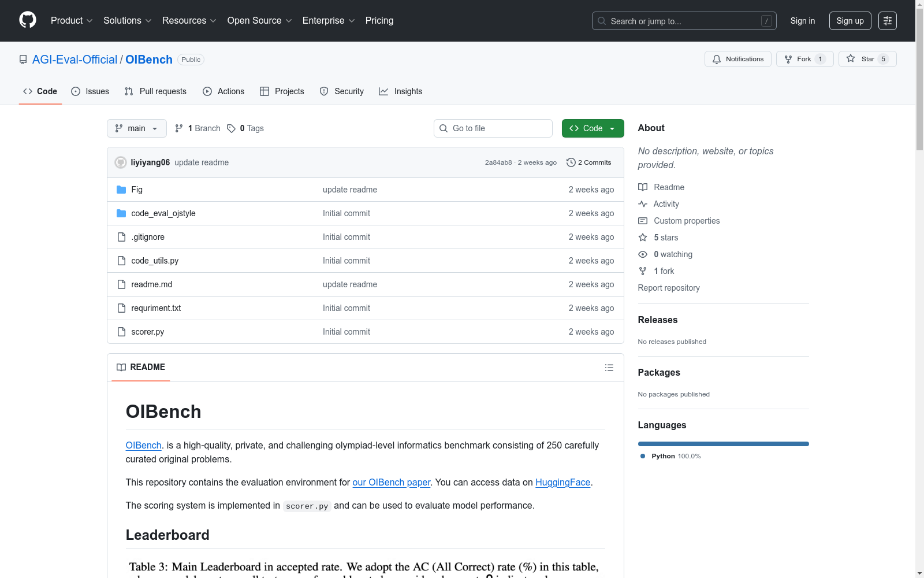
Task: Expand the Enterprise menu
Action: [328, 21]
